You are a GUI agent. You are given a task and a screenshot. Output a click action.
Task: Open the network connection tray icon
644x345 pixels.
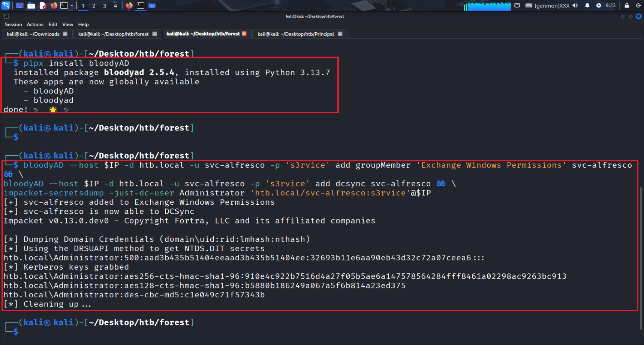pyautogui.click(x=517, y=6)
